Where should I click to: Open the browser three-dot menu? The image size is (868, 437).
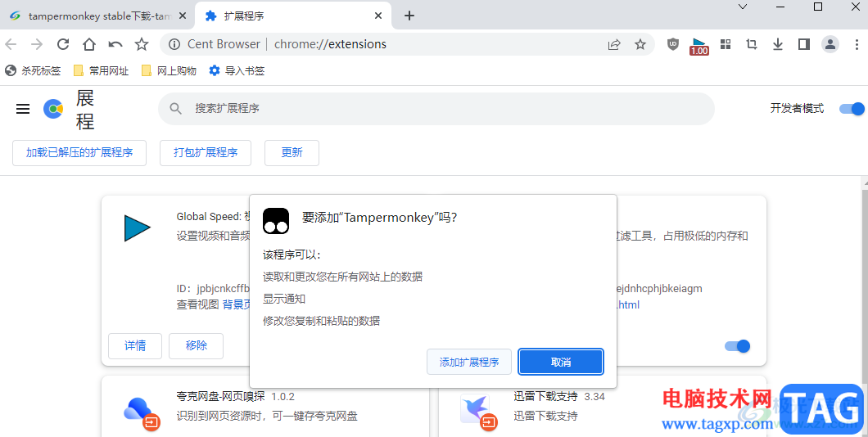857,44
